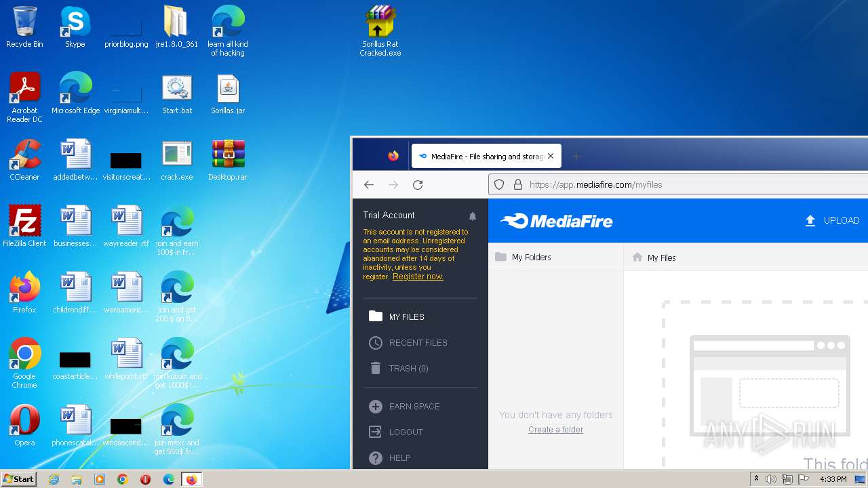Launch CCleaner from desktop

point(24,160)
